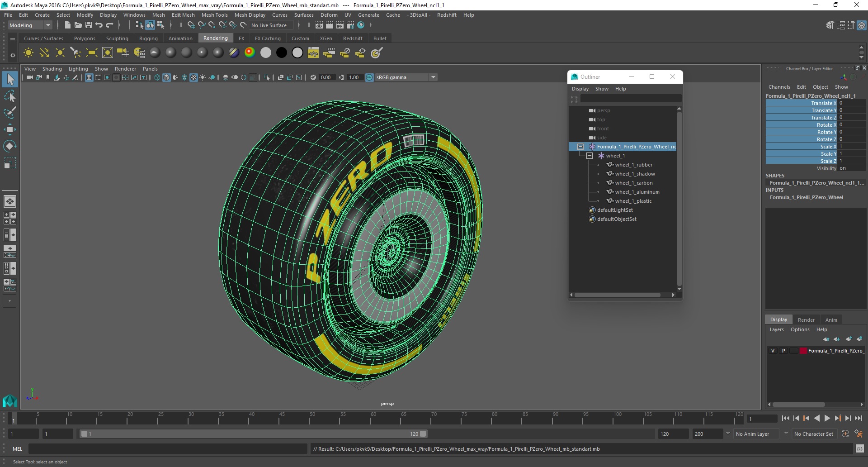This screenshot has height=467, width=868.
Task: Snap to curves icon
Action: [202, 25]
